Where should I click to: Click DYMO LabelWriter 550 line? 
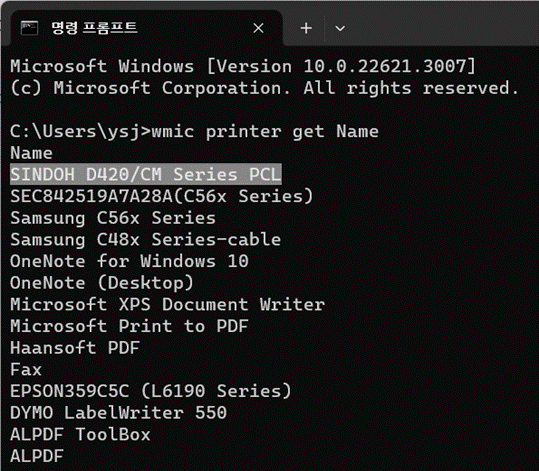click(x=118, y=413)
